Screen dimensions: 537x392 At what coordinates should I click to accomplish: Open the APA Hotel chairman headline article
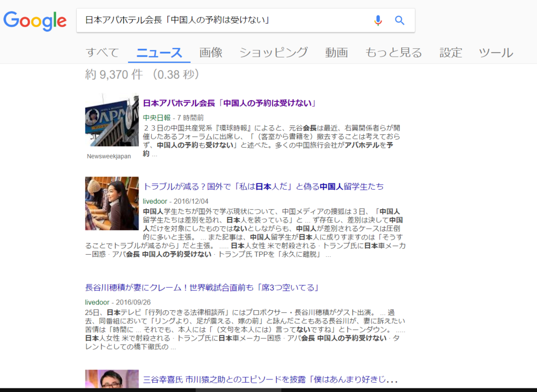pyautogui.click(x=229, y=103)
